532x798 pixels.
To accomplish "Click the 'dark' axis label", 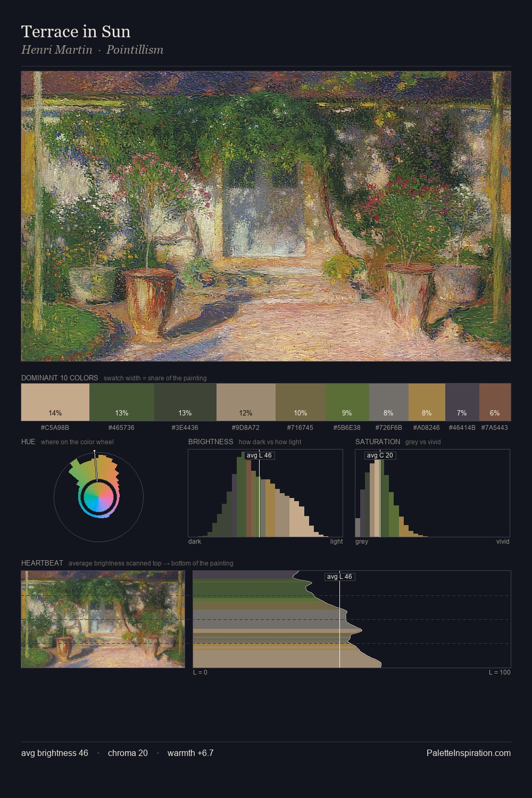I will pyautogui.click(x=195, y=542).
